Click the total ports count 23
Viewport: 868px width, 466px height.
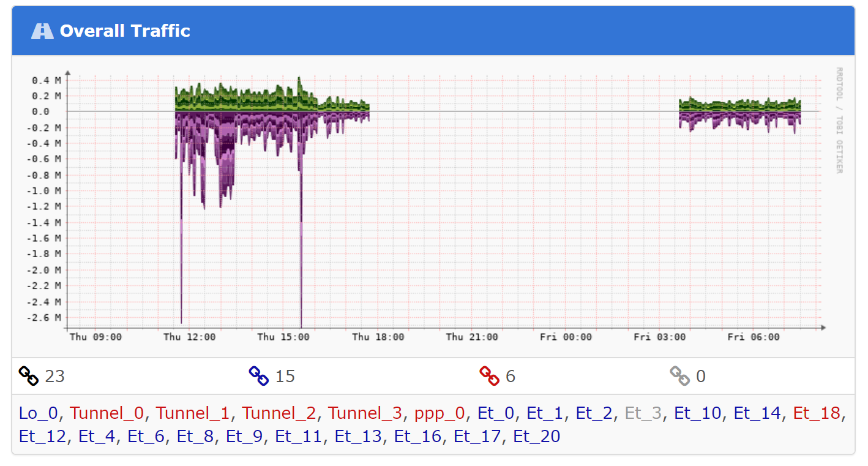coord(54,376)
